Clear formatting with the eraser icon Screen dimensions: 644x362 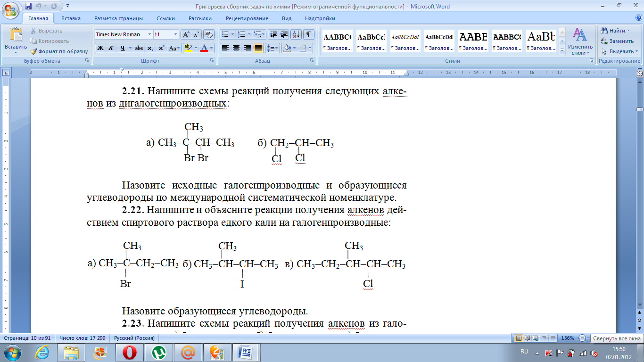(x=209, y=34)
